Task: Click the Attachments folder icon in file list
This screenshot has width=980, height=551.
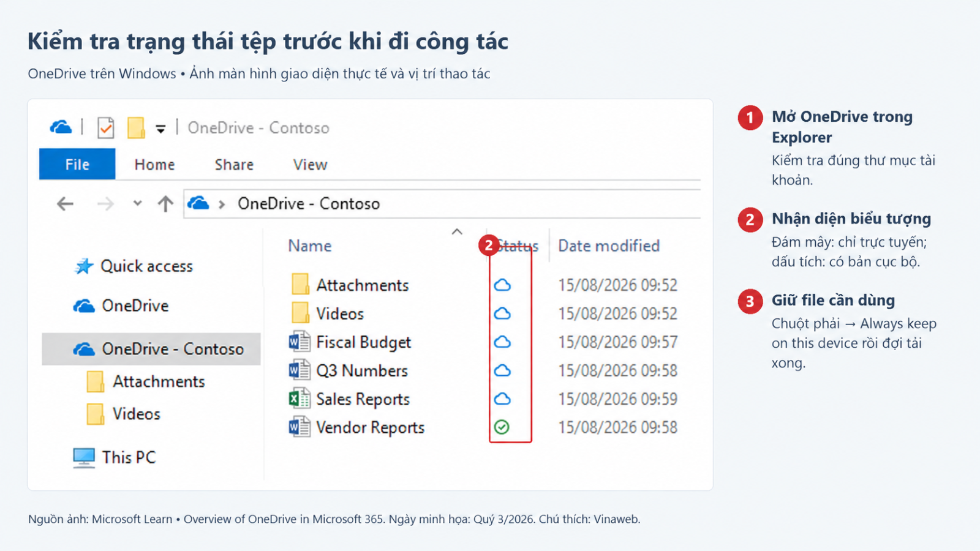Action: click(300, 285)
